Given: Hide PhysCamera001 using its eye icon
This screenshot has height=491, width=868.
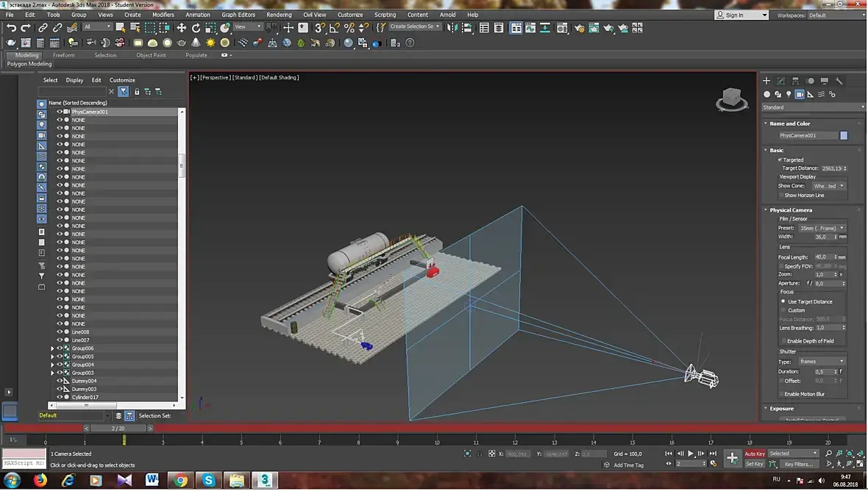Looking at the screenshot, I should point(60,112).
